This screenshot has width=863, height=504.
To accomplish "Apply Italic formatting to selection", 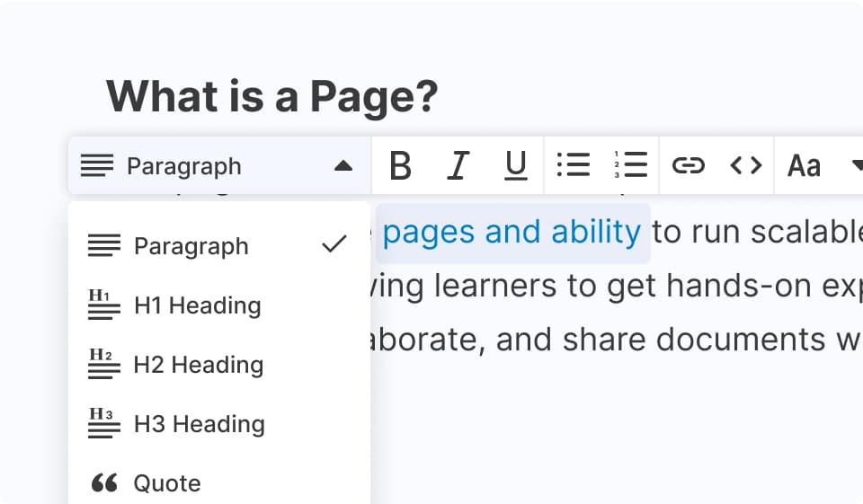I will (458, 166).
